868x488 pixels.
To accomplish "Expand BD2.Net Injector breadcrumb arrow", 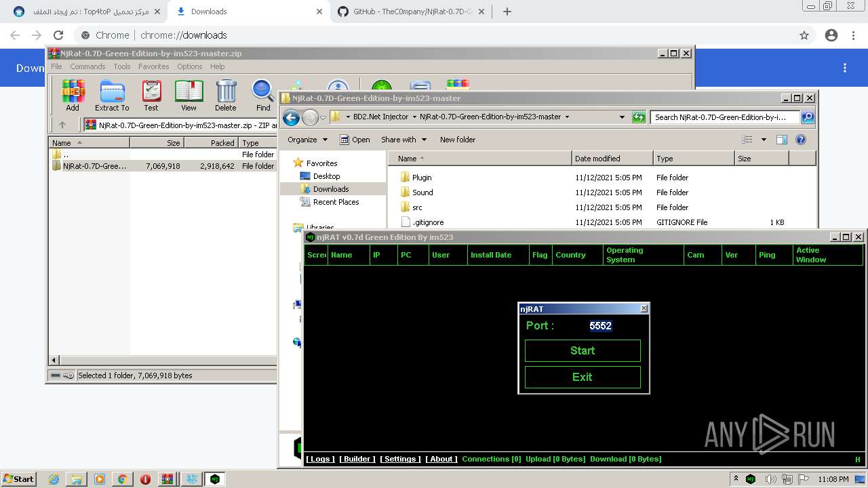I will [x=414, y=117].
